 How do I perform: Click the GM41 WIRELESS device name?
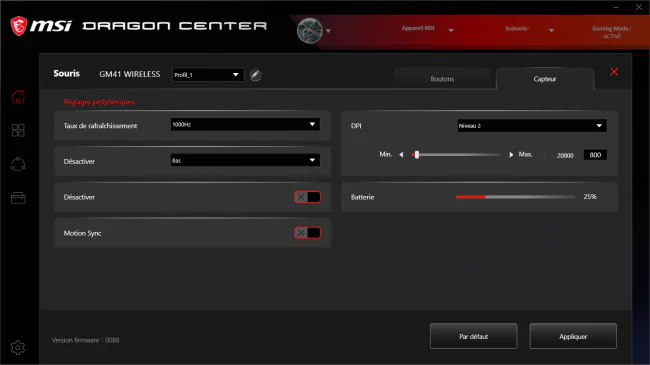click(x=129, y=74)
